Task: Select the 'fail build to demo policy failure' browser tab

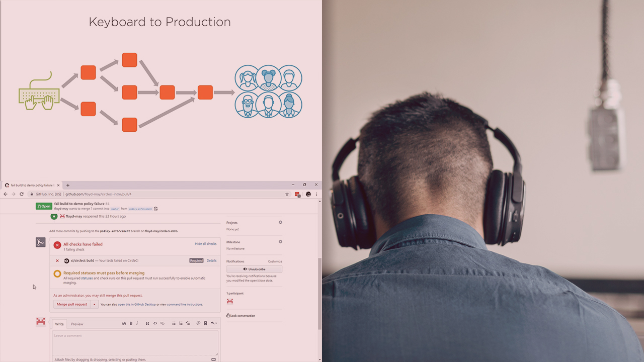Action: tap(32, 185)
